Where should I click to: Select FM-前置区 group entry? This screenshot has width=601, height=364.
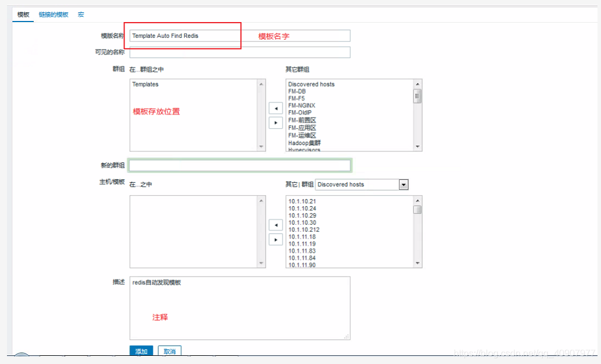(302, 121)
